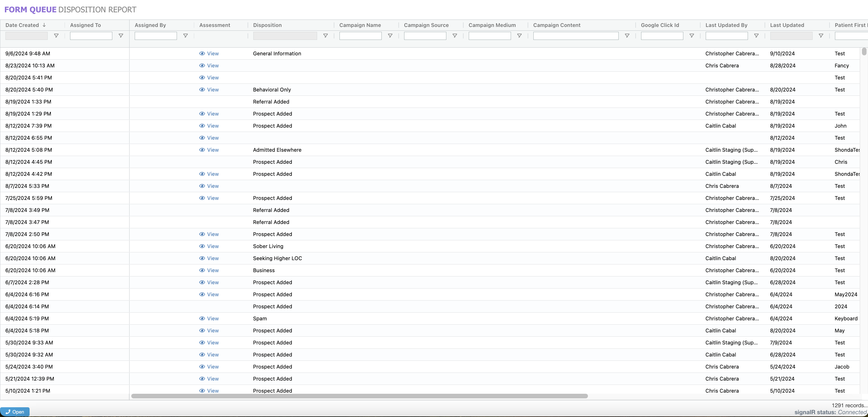The image size is (868, 417).
Task: Open the Assigned To column filter icon
Action: click(x=121, y=36)
